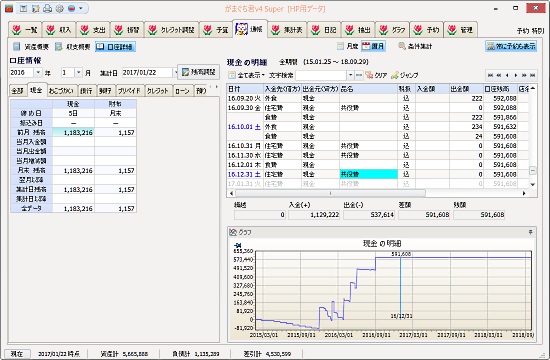Click the red purse app icon
The image size is (550, 360).
point(9,8)
